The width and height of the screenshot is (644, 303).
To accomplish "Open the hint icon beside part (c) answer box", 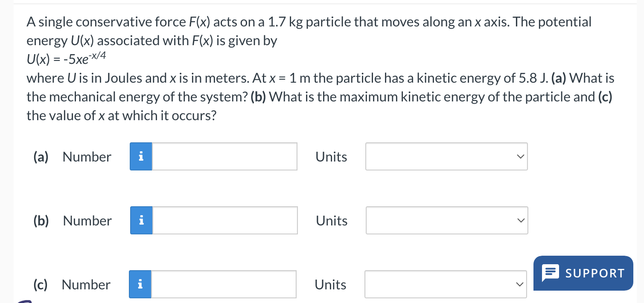I will point(140,284).
